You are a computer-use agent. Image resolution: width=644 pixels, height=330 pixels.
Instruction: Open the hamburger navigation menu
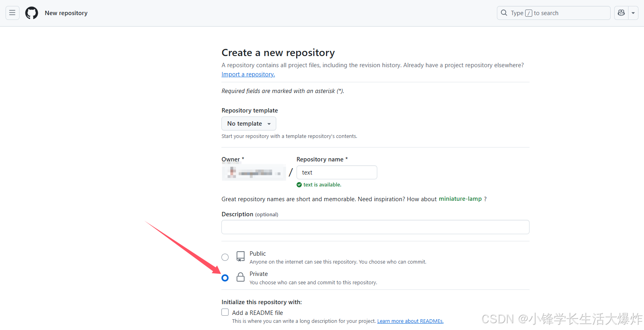click(12, 13)
